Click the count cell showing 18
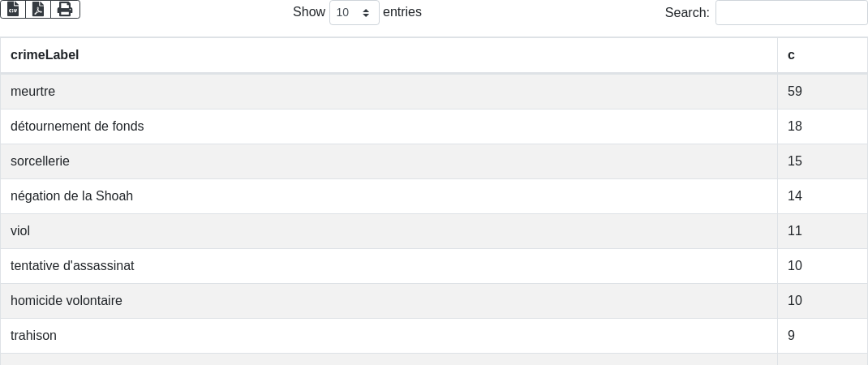This screenshot has height=365, width=868. 795,127
